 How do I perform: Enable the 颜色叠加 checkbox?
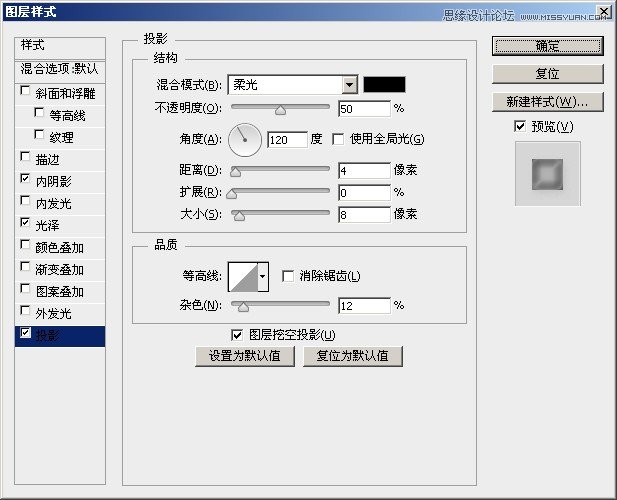(25, 245)
